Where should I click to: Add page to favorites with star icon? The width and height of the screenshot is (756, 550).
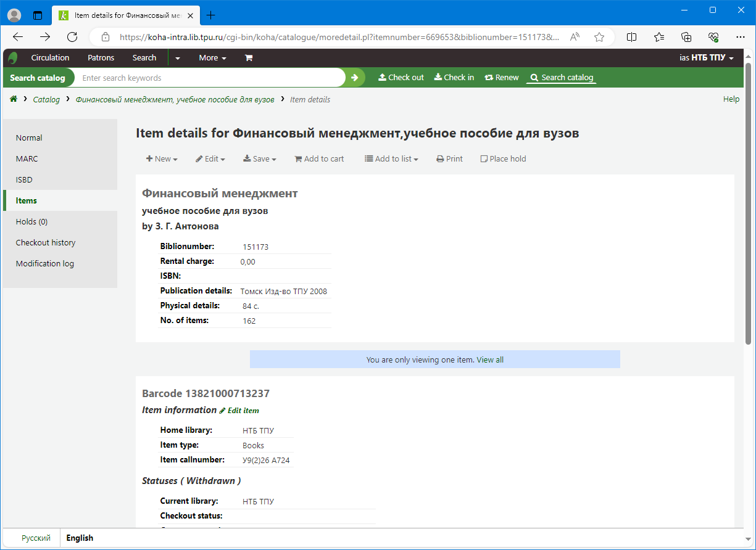click(599, 37)
